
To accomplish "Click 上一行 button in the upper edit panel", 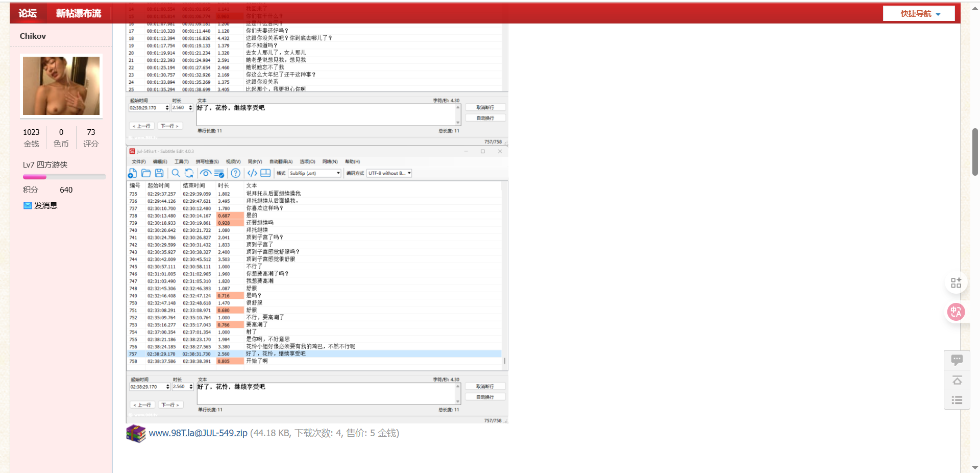I will coord(141,126).
